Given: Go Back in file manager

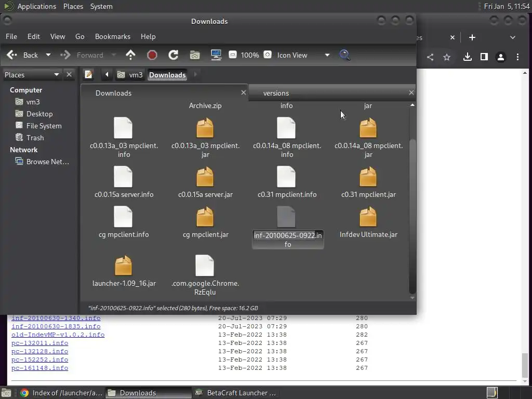Looking at the screenshot, I should coord(23,55).
